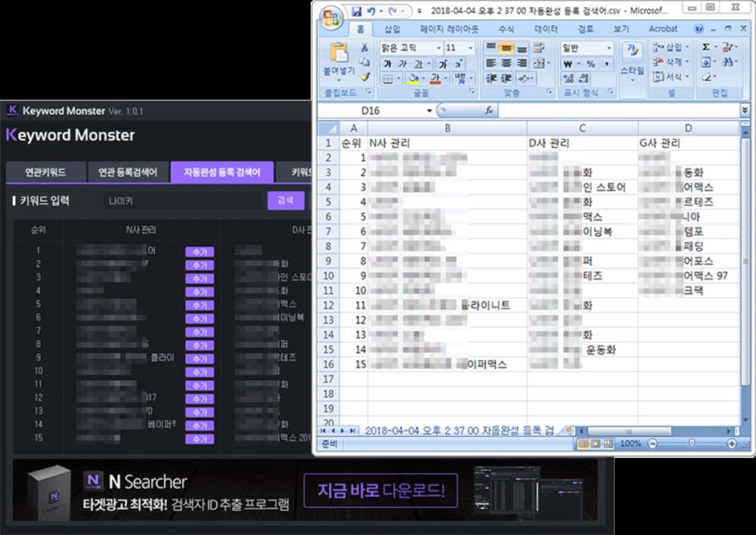The image size is (756, 535).
Task: Open the Acrobat ribbon tab
Action: pos(663,29)
